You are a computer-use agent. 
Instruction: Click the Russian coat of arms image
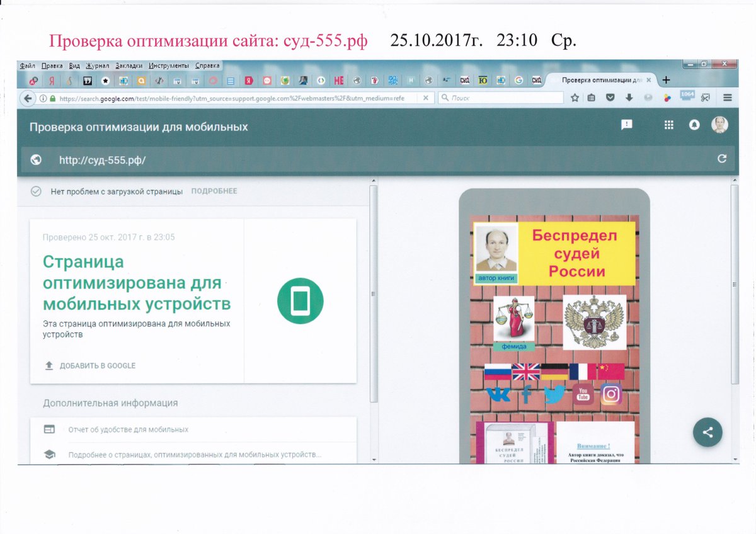pos(594,322)
